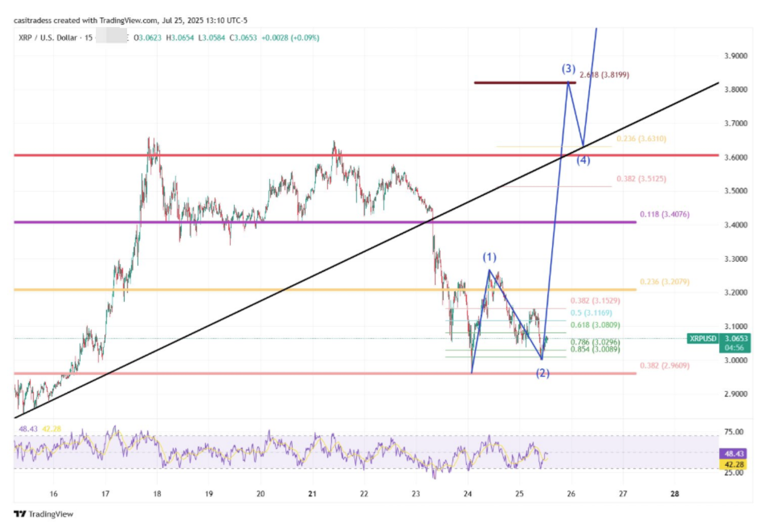Click date 21 on the time axis

coord(312,493)
